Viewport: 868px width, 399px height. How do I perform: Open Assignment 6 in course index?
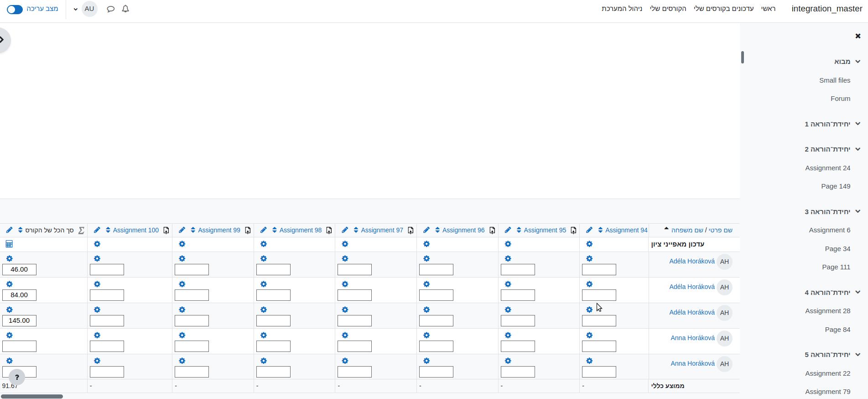click(830, 230)
